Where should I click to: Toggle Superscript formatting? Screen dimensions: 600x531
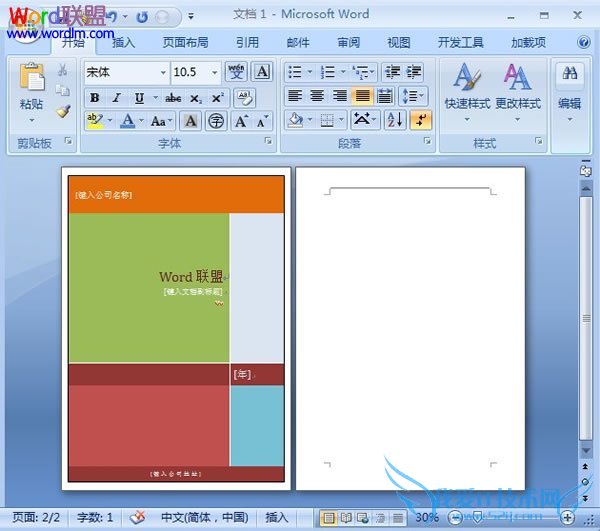(218, 98)
